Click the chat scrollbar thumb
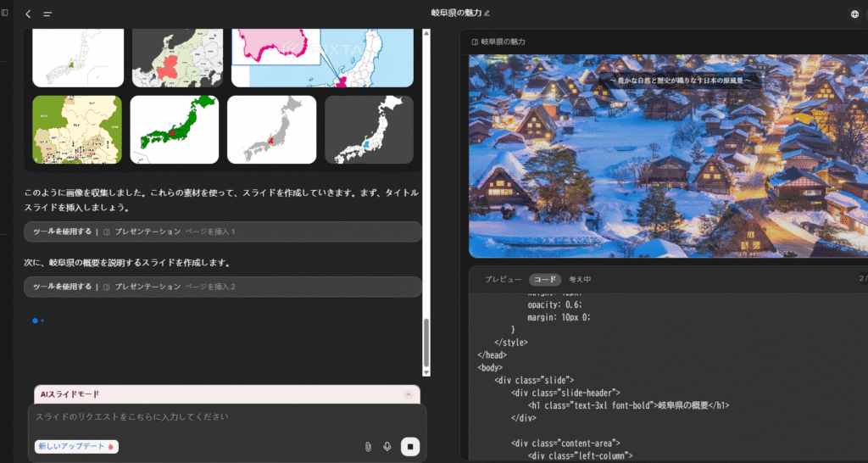The width and height of the screenshot is (868, 463). point(426,343)
